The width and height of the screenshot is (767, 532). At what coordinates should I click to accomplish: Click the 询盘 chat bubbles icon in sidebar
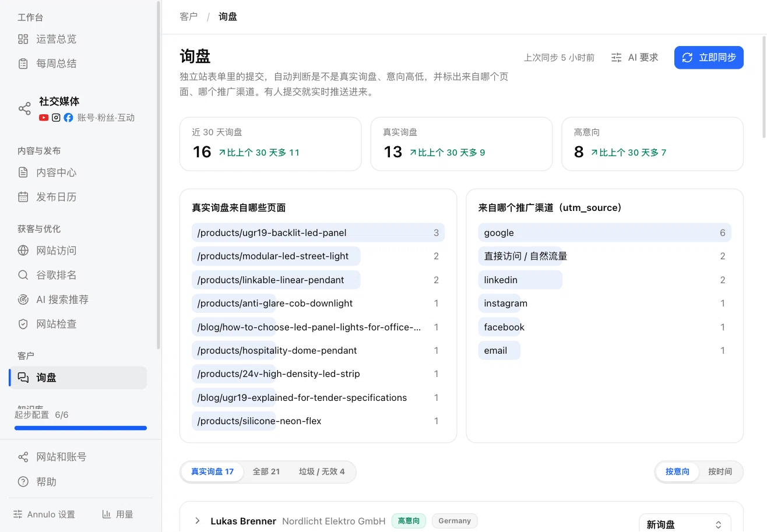23,378
